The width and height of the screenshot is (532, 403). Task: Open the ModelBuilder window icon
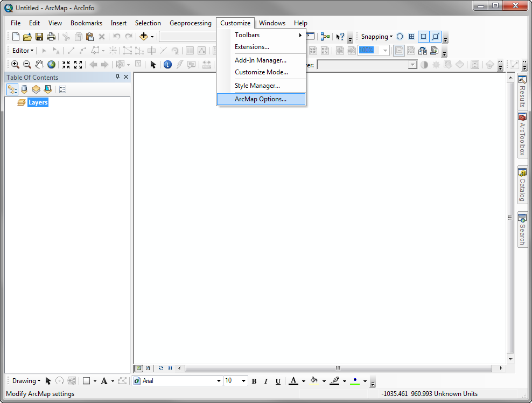[x=325, y=37]
